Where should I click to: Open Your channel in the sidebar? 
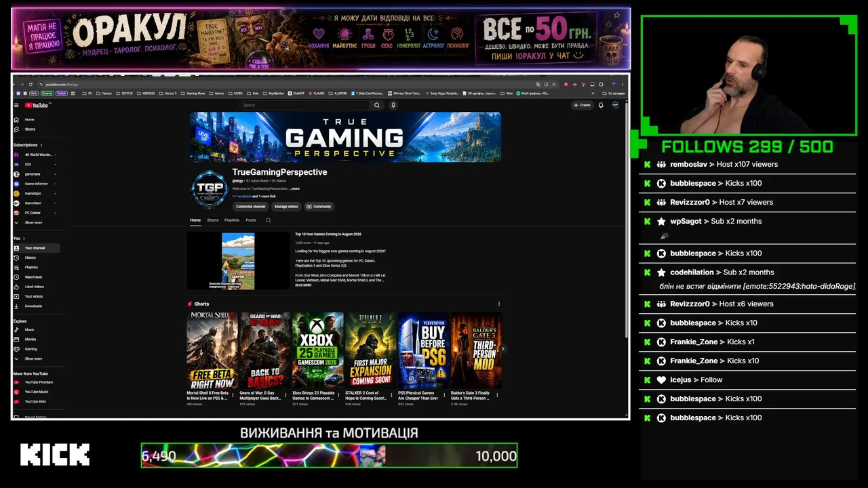(35, 248)
